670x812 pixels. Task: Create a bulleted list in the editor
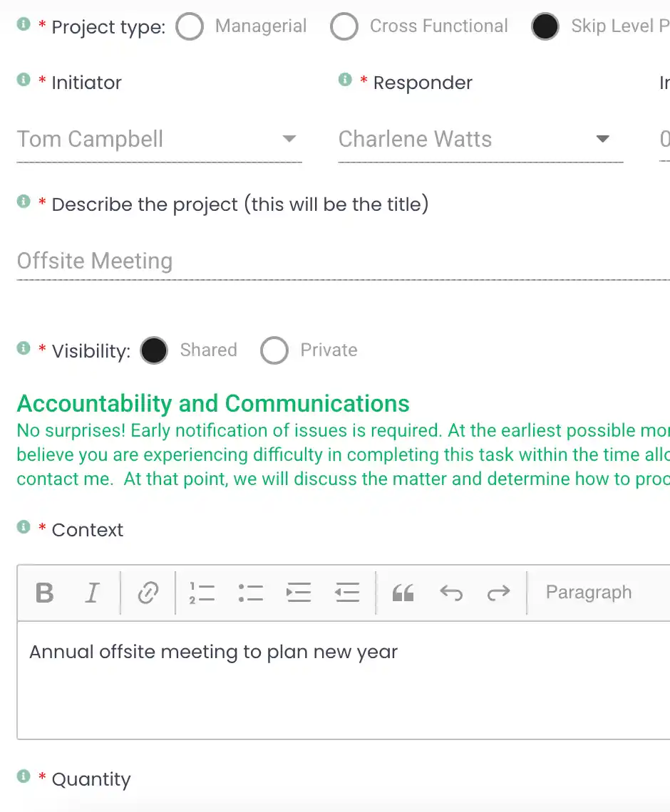coord(250,592)
